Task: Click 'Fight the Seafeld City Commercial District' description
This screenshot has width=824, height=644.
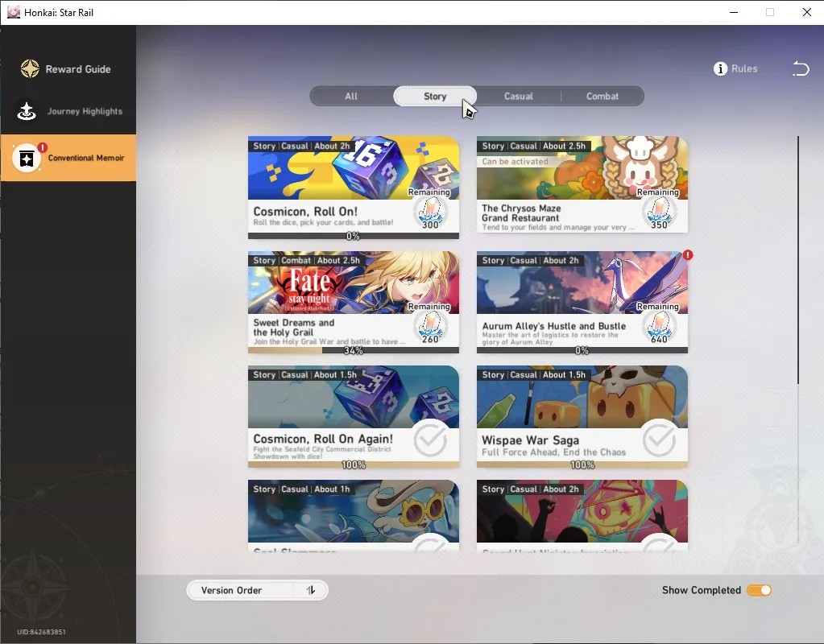Action: [x=322, y=452]
